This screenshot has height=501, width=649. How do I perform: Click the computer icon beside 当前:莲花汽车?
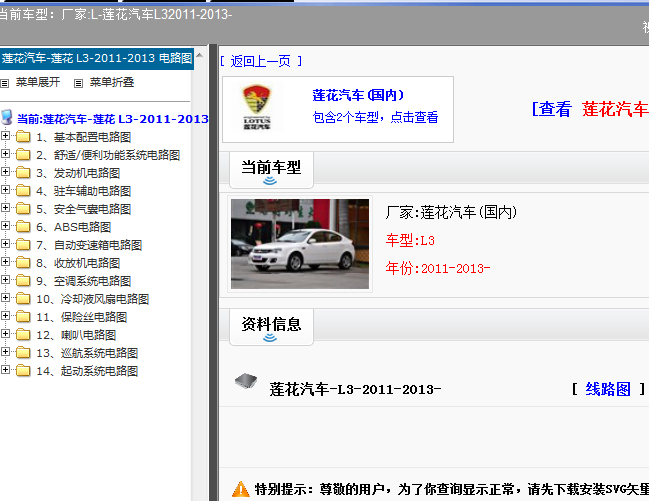point(7,117)
